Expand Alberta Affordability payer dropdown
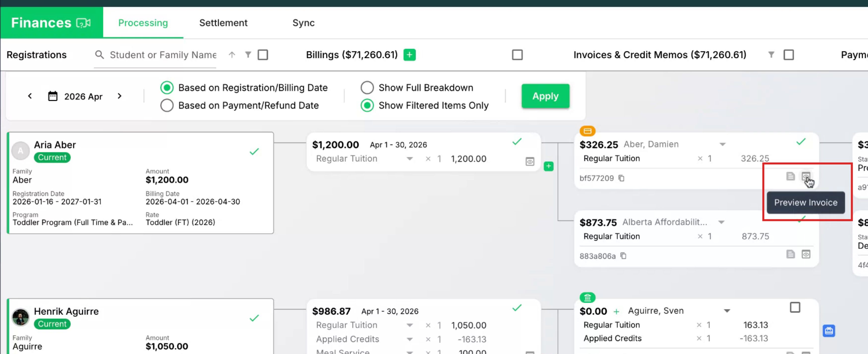The width and height of the screenshot is (868, 354). click(x=721, y=223)
